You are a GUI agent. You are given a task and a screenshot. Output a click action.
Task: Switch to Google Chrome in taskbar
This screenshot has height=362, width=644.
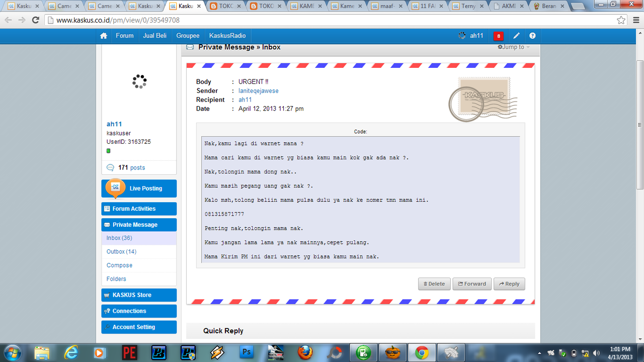pos(422,352)
